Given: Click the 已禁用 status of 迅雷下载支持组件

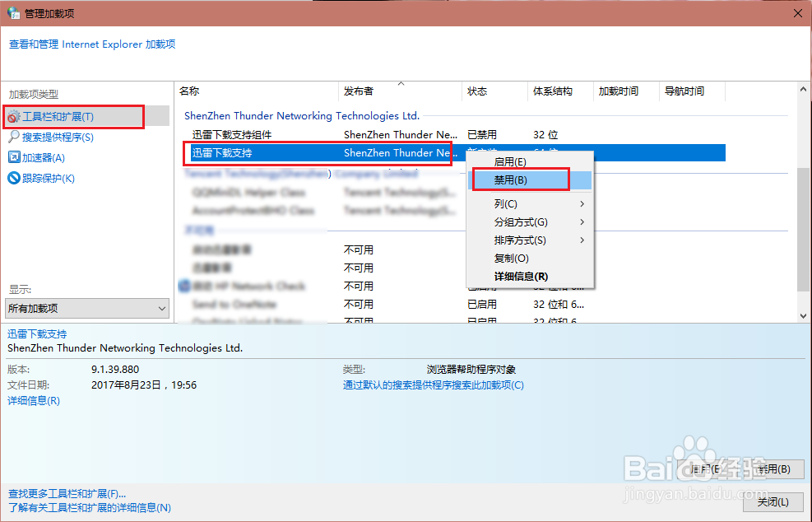Looking at the screenshot, I should click(x=481, y=135).
